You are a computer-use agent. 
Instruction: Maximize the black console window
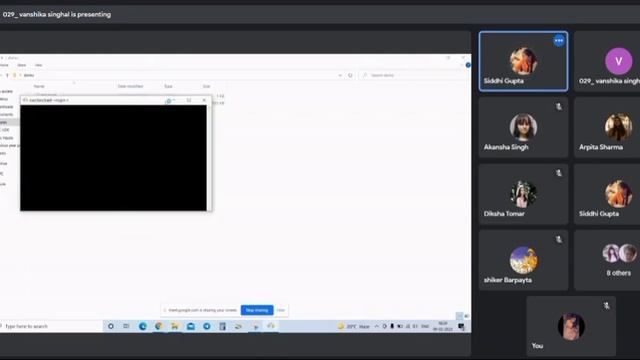(189, 100)
